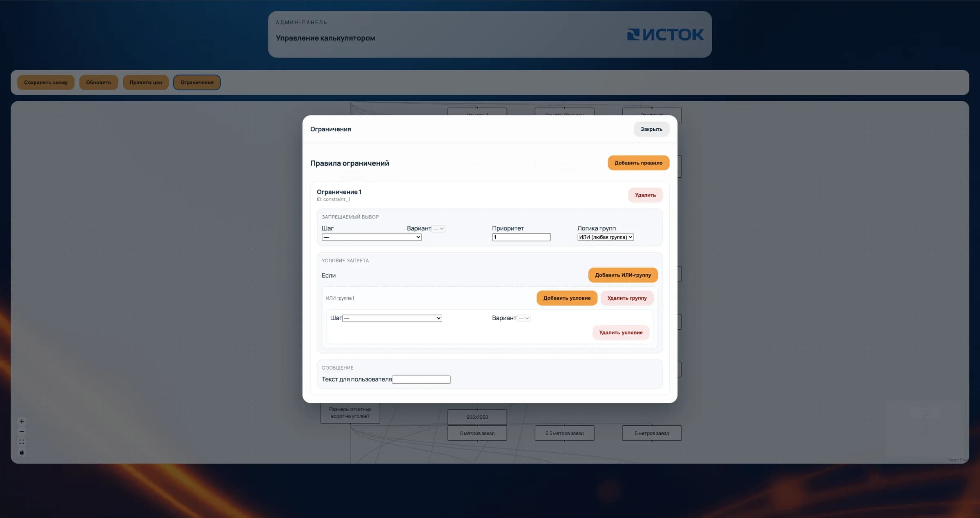Select the 5 метров заезд node
This screenshot has height=518, width=980.
point(652,433)
